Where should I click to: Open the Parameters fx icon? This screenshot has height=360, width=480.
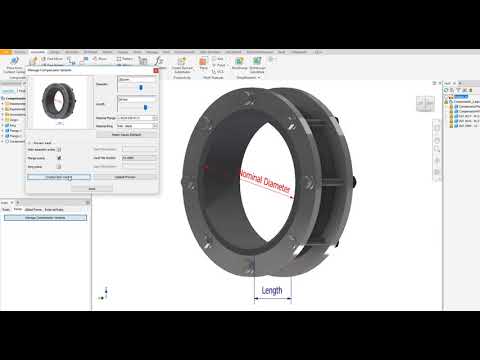coord(159,61)
